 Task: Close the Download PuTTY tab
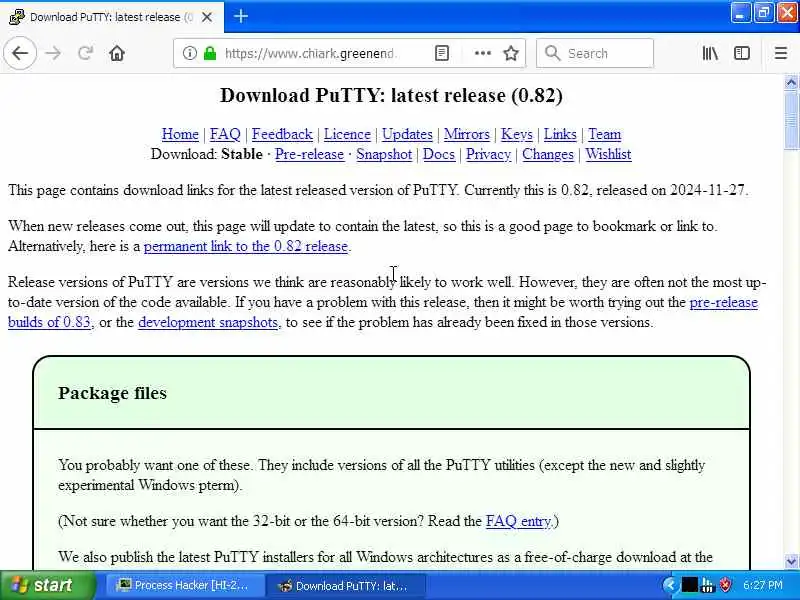(207, 17)
